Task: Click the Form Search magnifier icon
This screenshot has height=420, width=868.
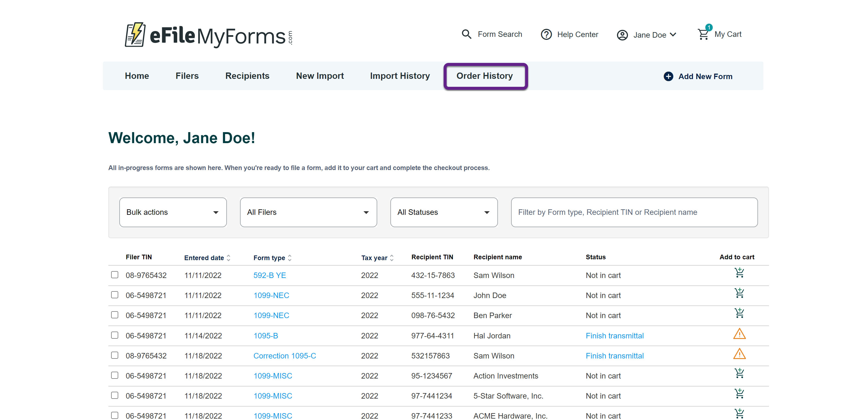Action: click(466, 34)
